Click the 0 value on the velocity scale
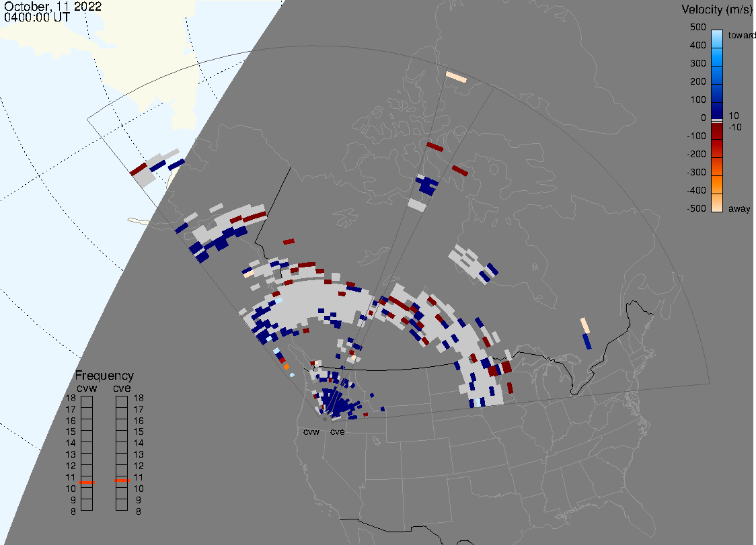 [x=704, y=118]
